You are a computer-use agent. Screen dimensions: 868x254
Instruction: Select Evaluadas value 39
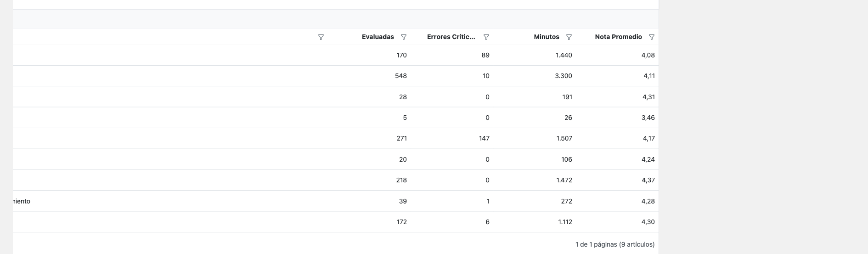[x=403, y=201]
